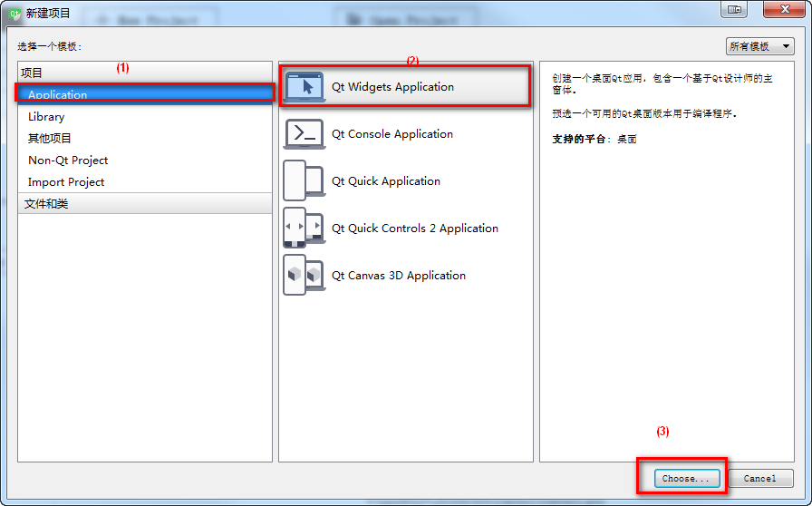The height and width of the screenshot is (506, 812).
Task: Click the 支持的平台 description line
Action: click(594, 139)
